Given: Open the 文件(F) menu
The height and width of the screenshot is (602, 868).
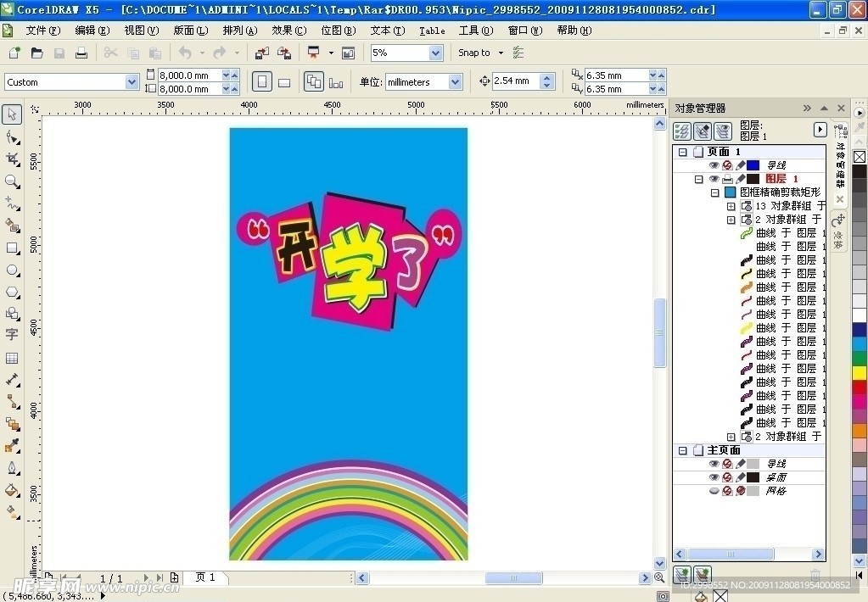Looking at the screenshot, I should [x=43, y=31].
